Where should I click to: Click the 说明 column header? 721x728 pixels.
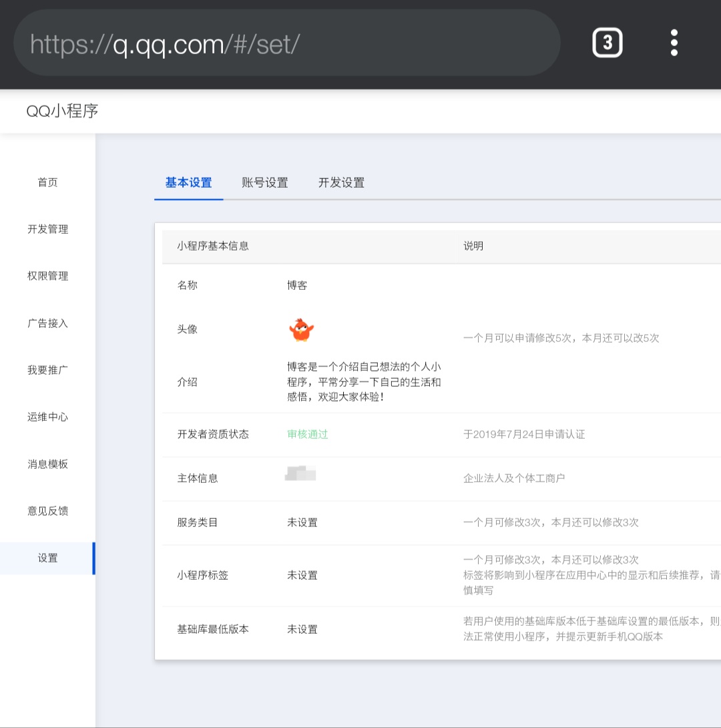coord(473,246)
